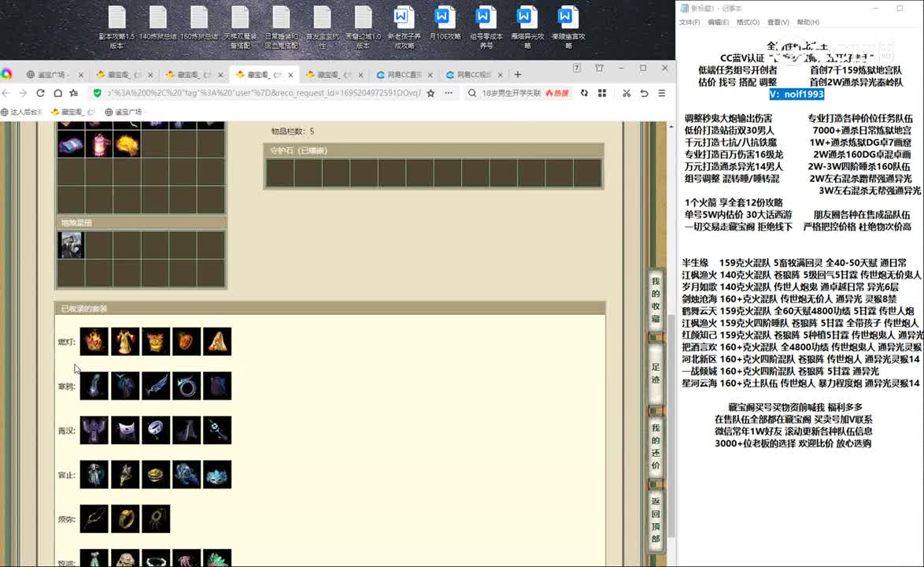Open the address bar three-dot options
Image resolution: width=924 pixels, height=567 pixels.
pyautogui.click(x=449, y=93)
